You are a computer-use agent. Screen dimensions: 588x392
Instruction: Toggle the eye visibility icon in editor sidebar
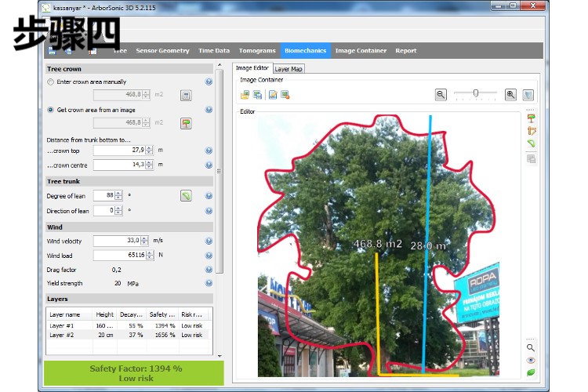(531, 360)
